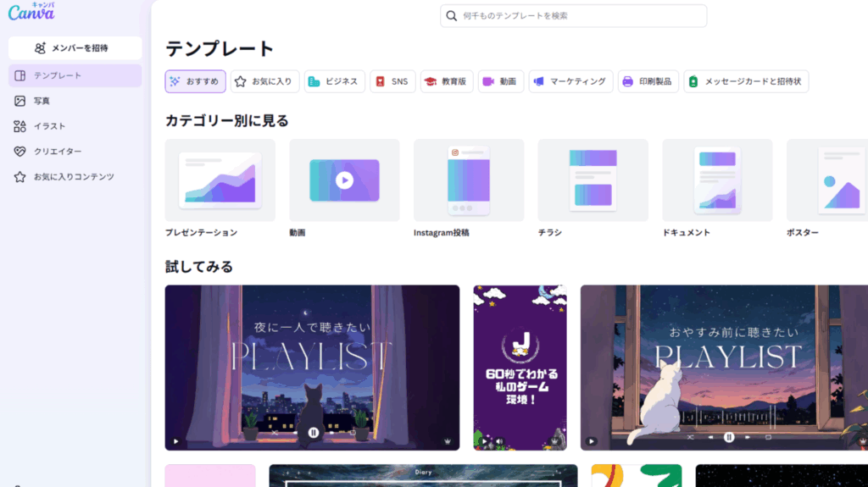Click the Canva logo in sidebar
The height and width of the screenshot is (487, 868).
[x=31, y=13]
